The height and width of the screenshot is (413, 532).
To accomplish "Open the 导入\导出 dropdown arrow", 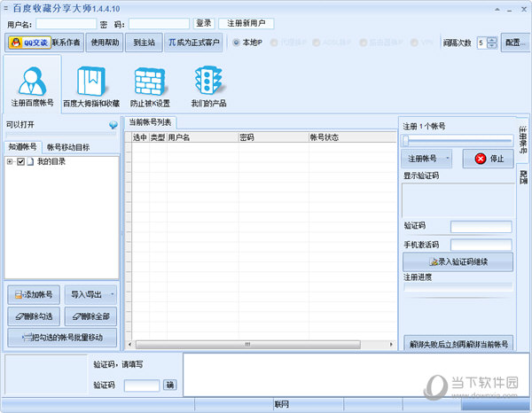I will pyautogui.click(x=112, y=294).
